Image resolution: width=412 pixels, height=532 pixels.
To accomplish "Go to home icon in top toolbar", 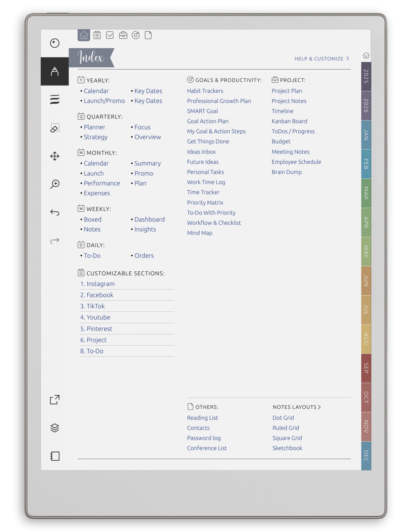I will 84,35.
